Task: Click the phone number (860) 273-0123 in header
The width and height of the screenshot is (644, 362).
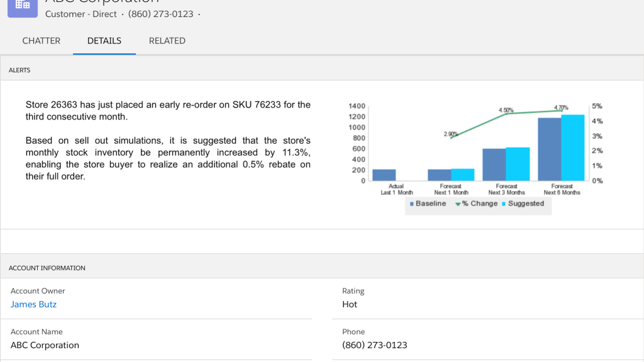Action: (160, 14)
